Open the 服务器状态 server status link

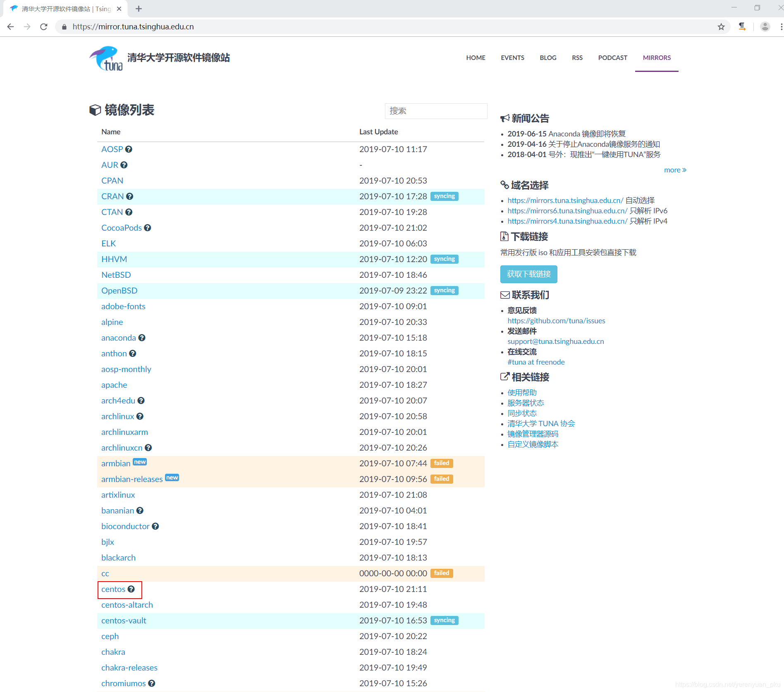tap(526, 403)
